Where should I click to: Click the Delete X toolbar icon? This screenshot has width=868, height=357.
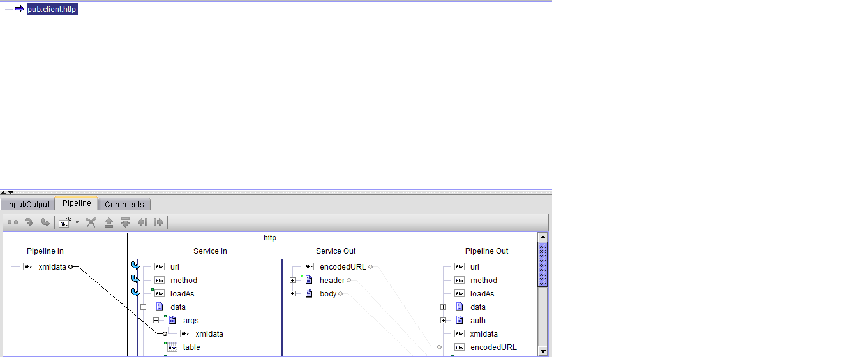point(91,222)
